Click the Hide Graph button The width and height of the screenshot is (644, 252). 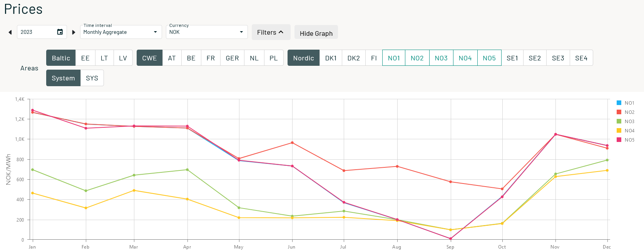(x=316, y=33)
